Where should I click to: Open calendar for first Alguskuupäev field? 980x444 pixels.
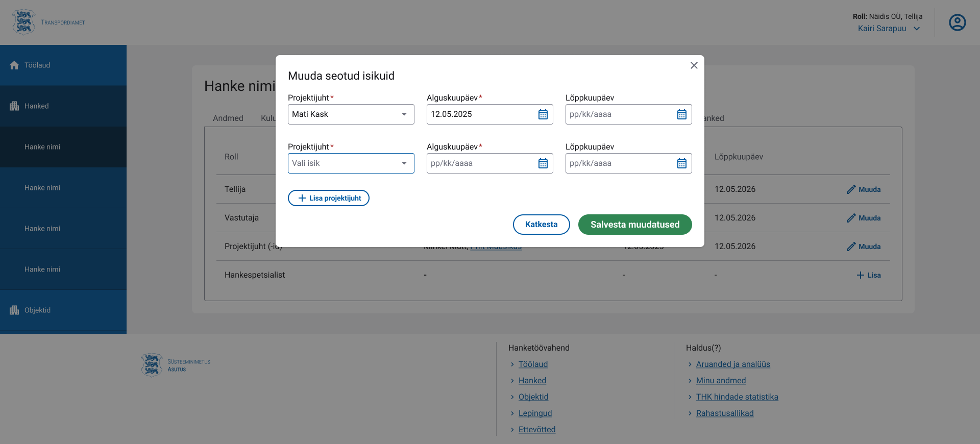pos(543,114)
